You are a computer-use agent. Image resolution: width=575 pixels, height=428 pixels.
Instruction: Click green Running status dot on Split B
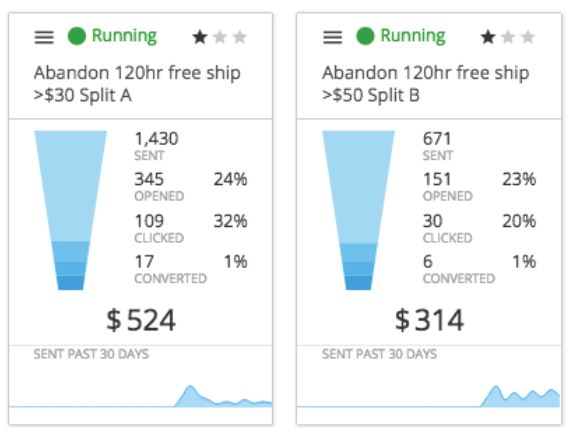(365, 36)
